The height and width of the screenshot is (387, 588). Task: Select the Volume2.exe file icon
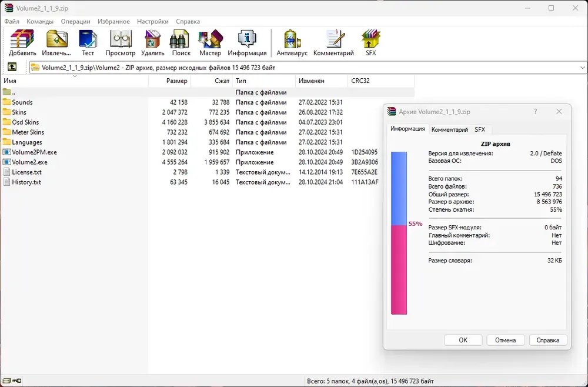(x=6, y=162)
